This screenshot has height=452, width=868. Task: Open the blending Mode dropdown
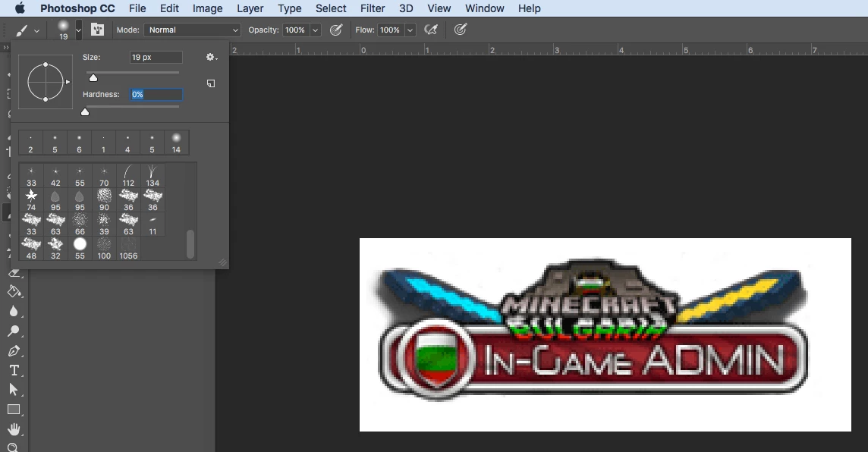[x=192, y=30]
